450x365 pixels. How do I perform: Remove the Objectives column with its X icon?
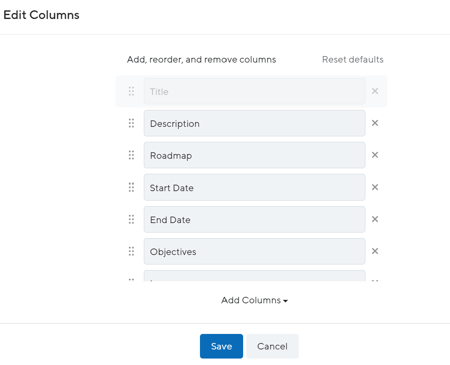pos(375,251)
